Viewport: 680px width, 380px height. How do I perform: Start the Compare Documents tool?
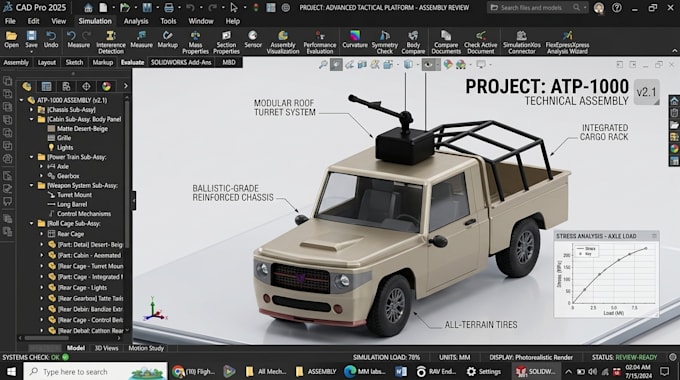[446, 43]
